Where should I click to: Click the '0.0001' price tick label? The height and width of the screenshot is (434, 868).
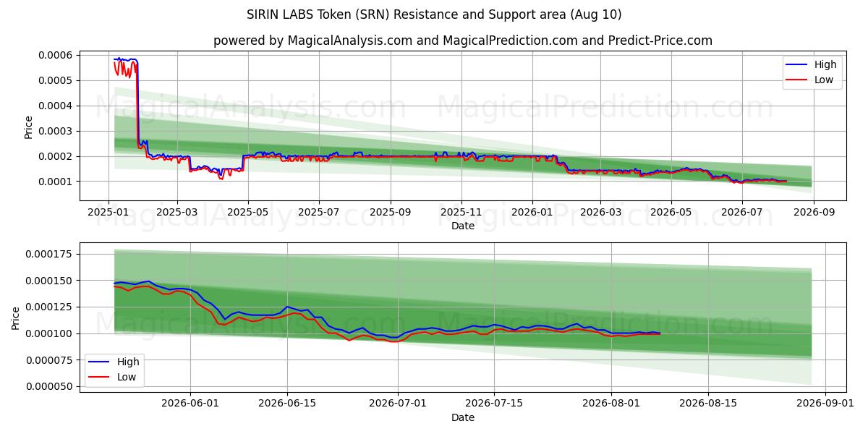58,182
